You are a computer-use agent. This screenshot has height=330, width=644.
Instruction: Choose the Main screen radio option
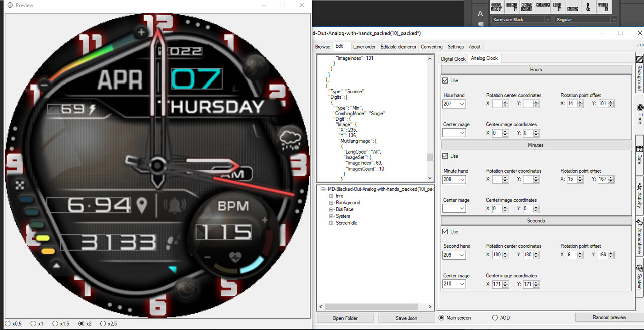coord(441,318)
